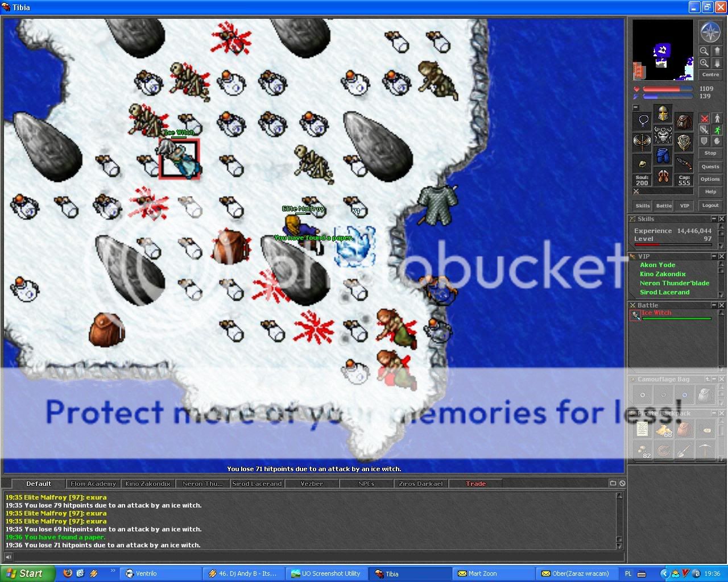The height and width of the screenshot is (582, 728).
Task: Zoom out the minimap
Action: pyautogui.click(x=705, y=51)
